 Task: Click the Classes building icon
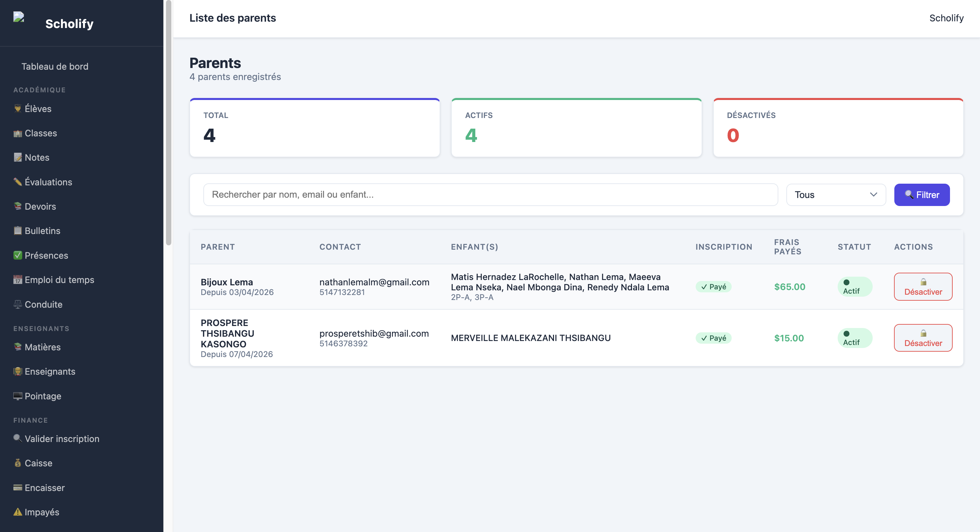click(x=17, y=133)
